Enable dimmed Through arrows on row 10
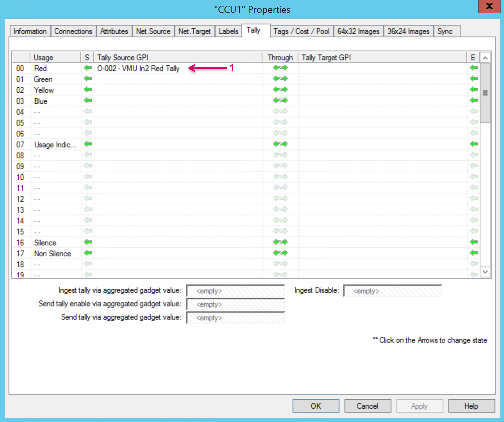 (280, 177)
